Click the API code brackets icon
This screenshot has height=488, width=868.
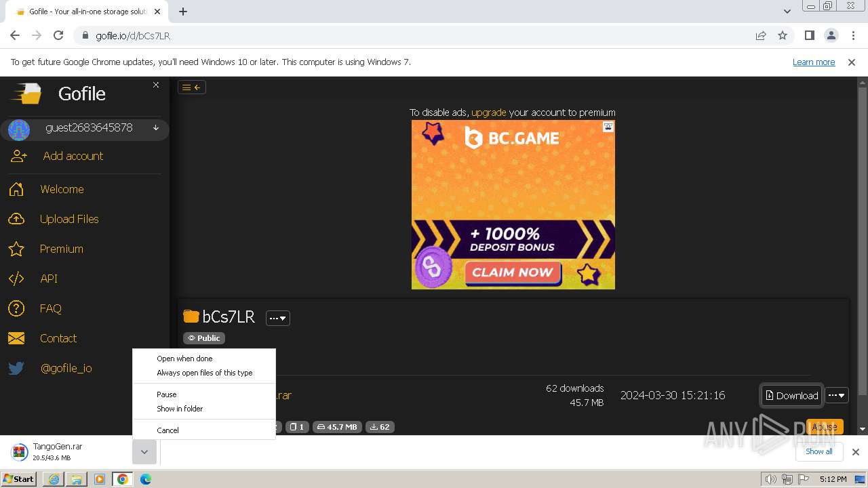tap(16, 279)
